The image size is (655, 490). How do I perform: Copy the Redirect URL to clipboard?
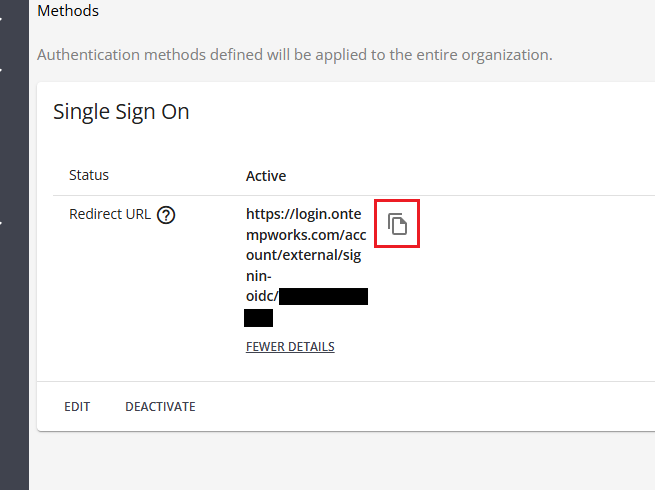397,224
